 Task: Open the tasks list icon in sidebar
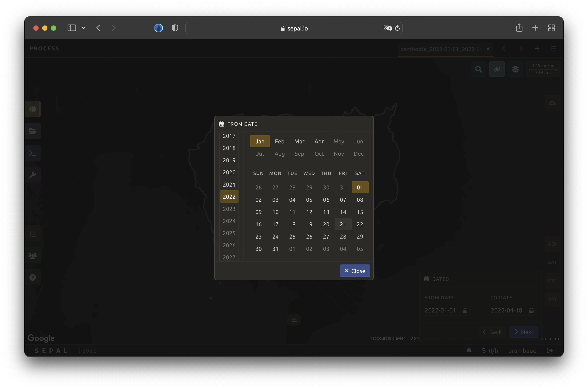pos(32,234)
